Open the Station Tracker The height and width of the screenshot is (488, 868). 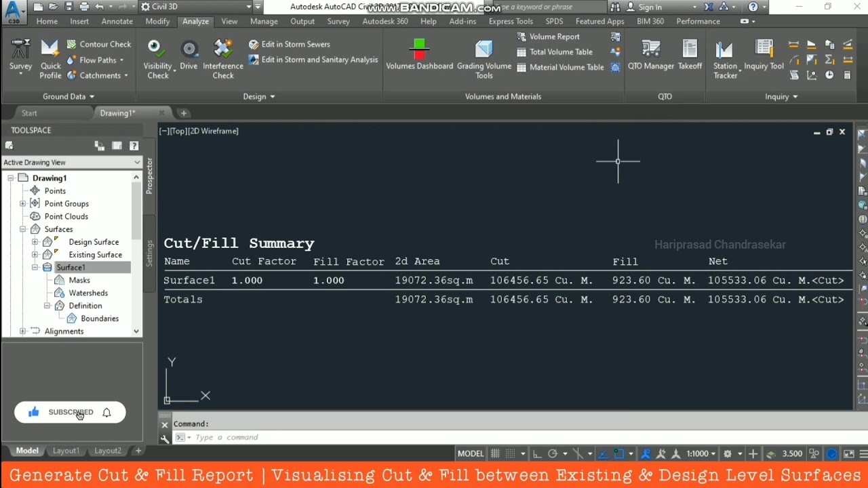pyautogui.click(x=725, y=59)
